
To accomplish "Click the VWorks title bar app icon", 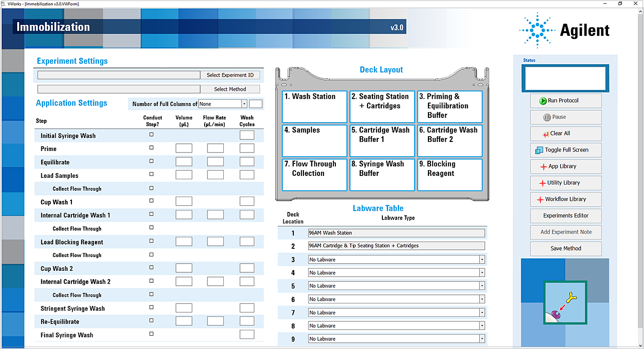I will pyautogui.click(x=3, y=3).
